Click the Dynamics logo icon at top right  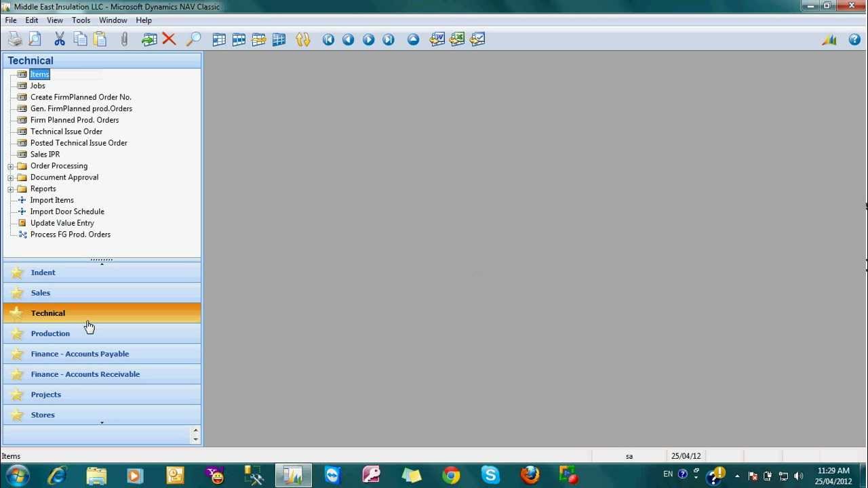[x=829, y=39]
